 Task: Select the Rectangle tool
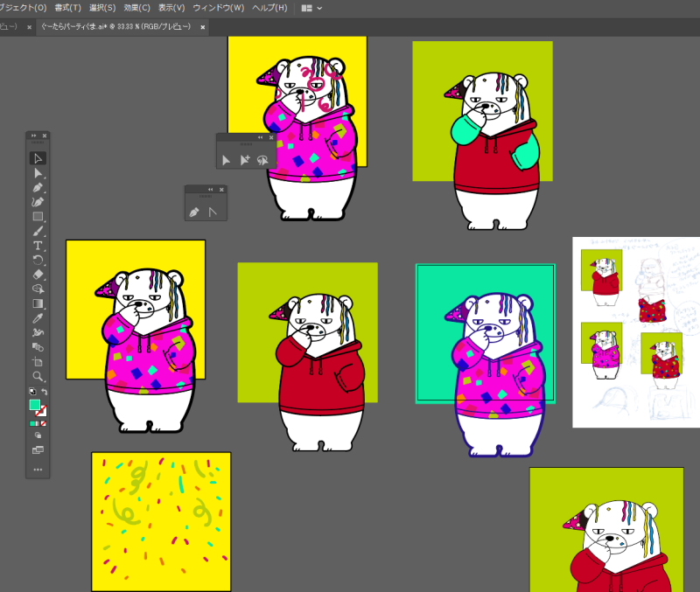coord(38,216)
